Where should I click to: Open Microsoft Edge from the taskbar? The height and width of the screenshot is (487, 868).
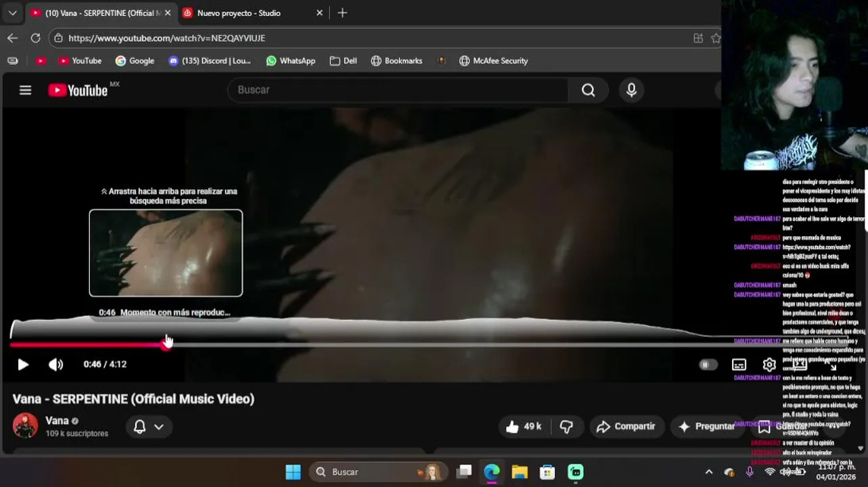[x=491, y=471]
